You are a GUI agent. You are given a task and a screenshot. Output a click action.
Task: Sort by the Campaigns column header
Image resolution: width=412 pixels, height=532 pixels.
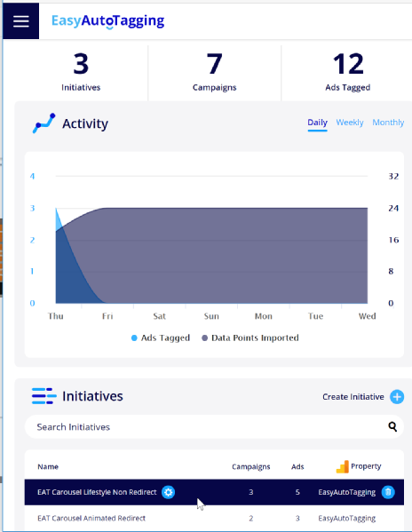tap(251, 467)
